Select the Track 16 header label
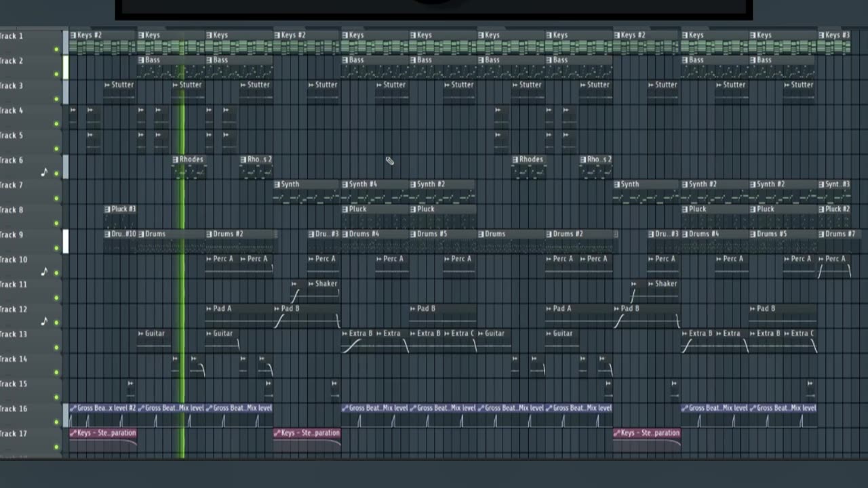Screen dimensions: 868x488 pos(14,409)
